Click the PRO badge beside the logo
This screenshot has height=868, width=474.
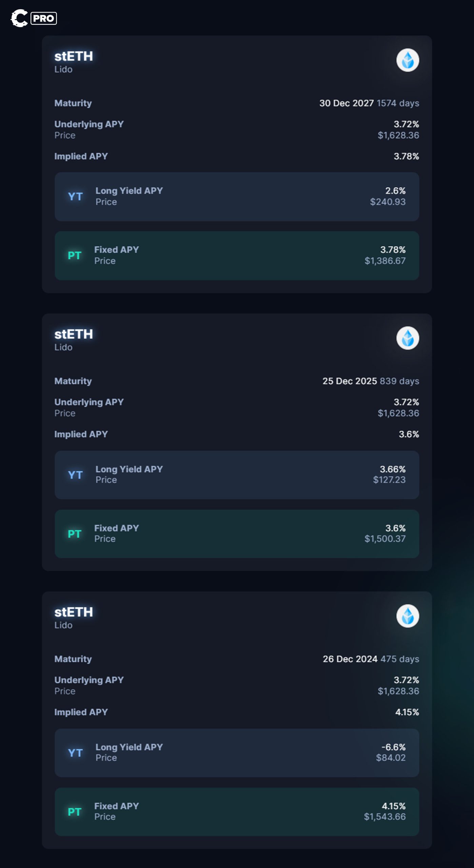(x=44, y=18)
